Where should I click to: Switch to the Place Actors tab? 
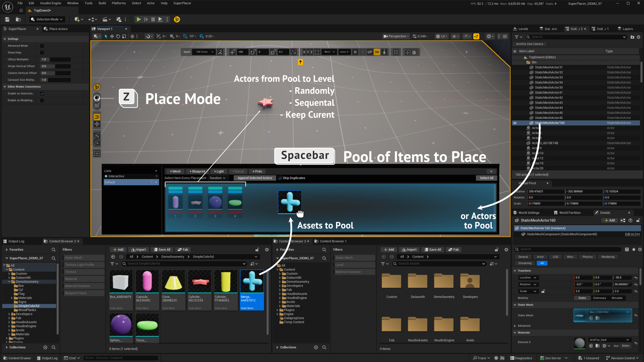(x=56, y=29)
